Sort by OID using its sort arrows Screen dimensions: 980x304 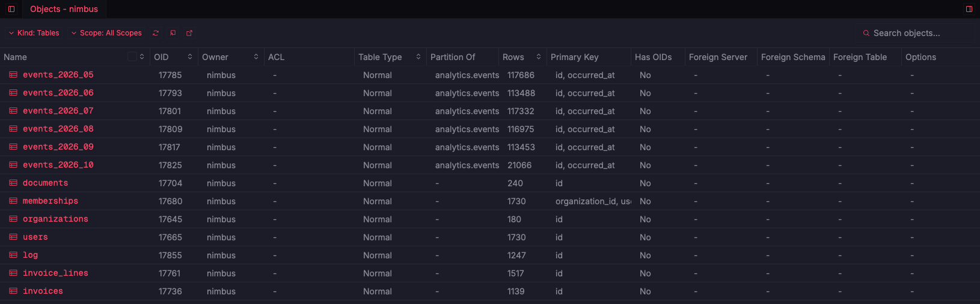click(x=190, y=56)
